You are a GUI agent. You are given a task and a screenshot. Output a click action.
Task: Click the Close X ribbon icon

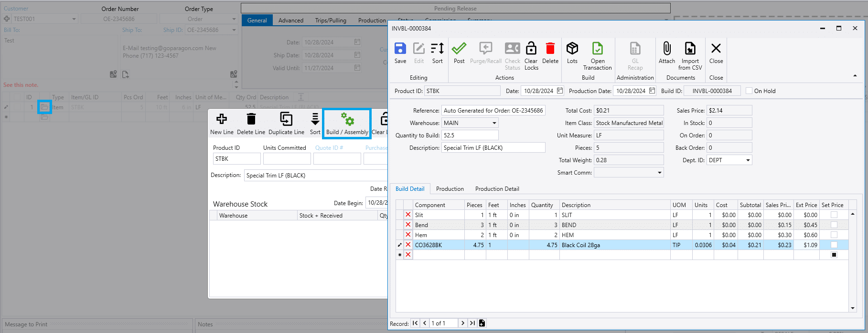(x=716, y=48)
